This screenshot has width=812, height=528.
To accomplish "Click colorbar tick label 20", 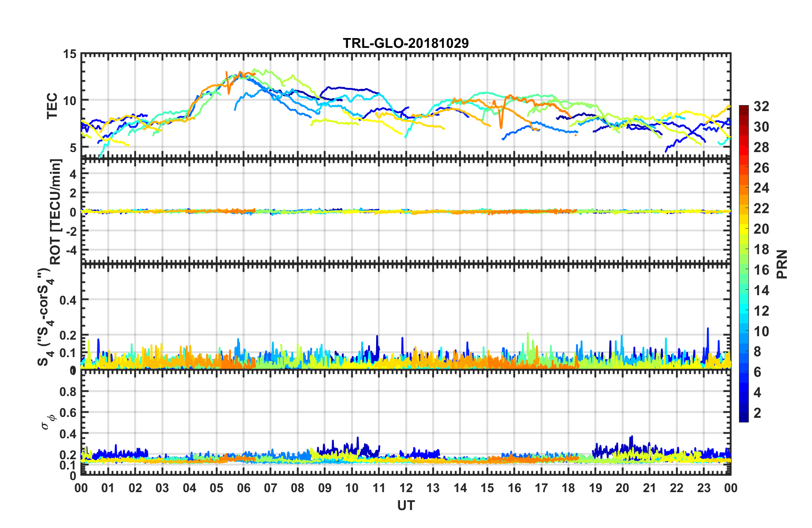I will click(x=761, y=229).
